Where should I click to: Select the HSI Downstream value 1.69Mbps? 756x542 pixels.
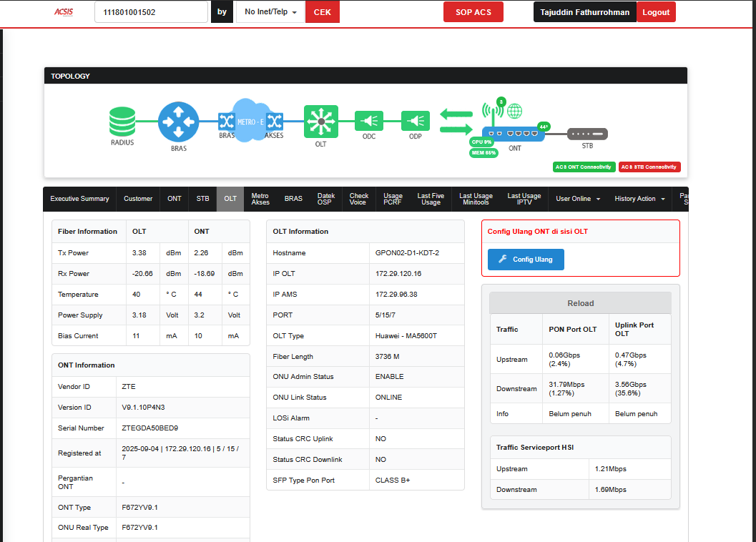610,489
